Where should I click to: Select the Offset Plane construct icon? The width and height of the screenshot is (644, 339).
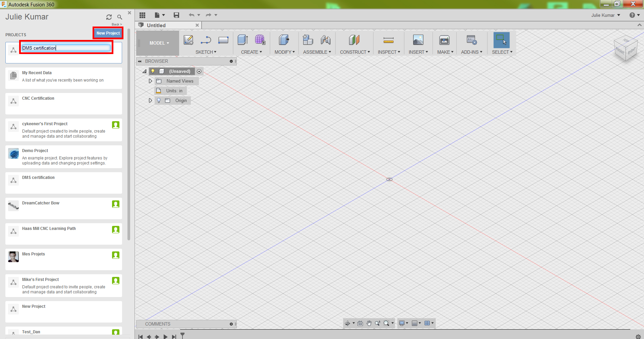(354, 40)
